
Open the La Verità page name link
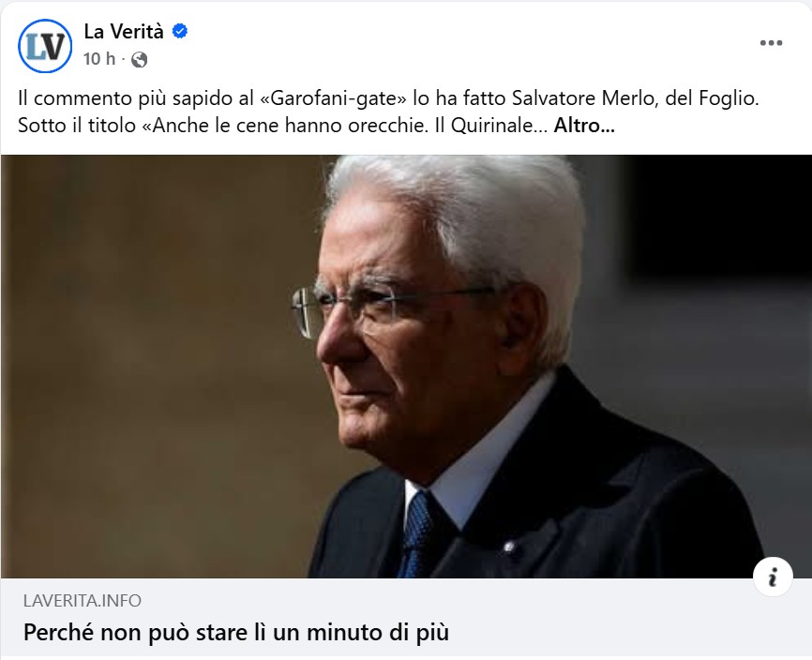pos(124,32)
